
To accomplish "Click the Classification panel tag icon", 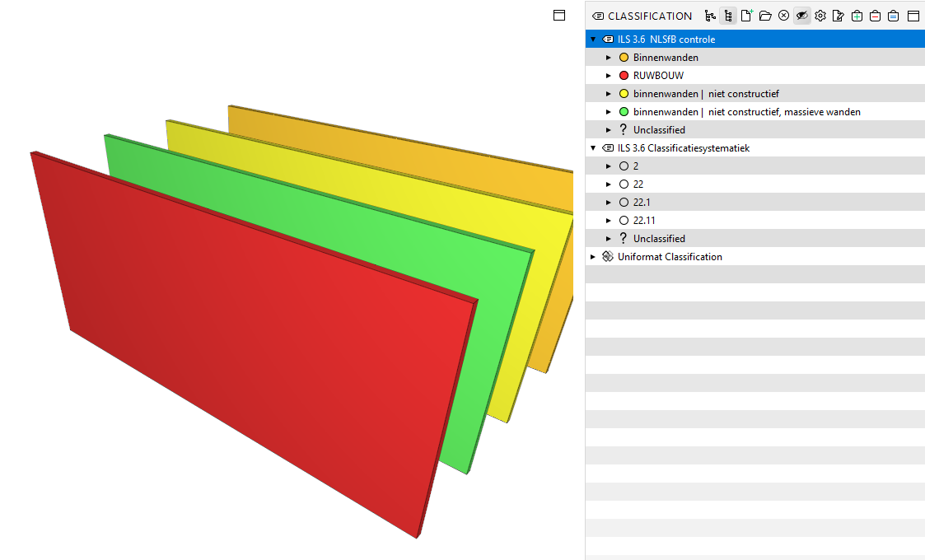I will click(598, 16).
